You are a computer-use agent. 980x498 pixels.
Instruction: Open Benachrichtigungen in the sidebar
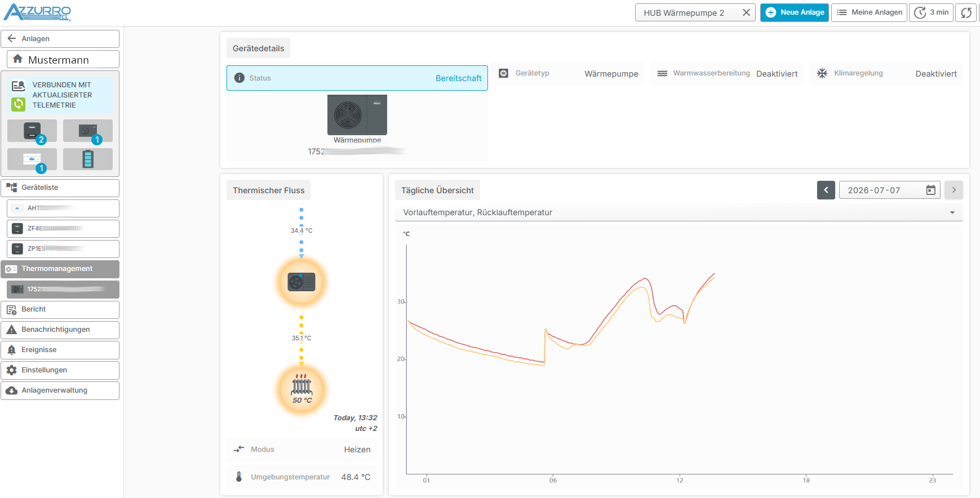click(60, 330)
